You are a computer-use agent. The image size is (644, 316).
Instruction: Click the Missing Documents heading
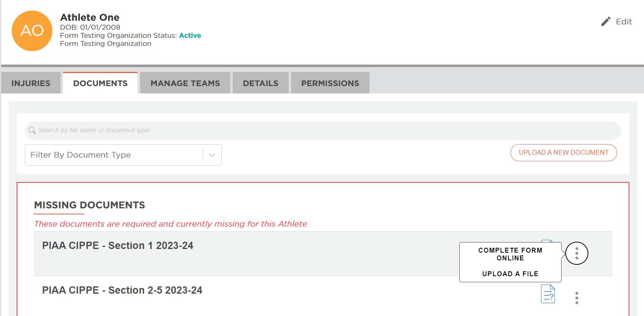click(89, 205)
